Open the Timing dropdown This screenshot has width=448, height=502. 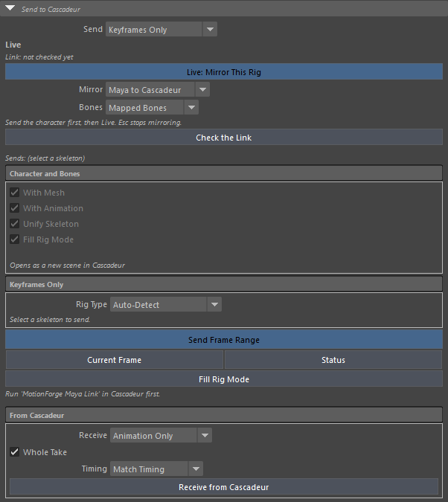(156, 469)
